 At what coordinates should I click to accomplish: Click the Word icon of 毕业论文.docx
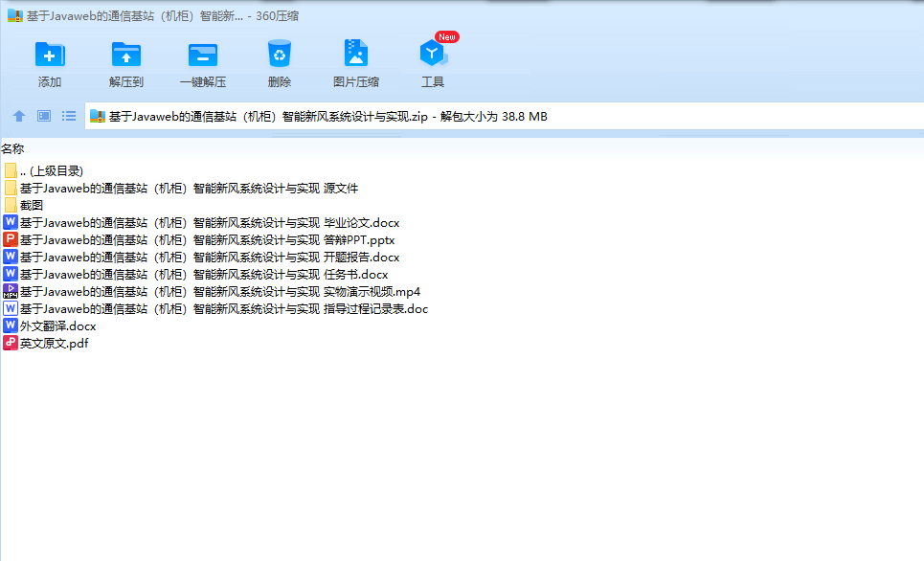tap(10, 222)
